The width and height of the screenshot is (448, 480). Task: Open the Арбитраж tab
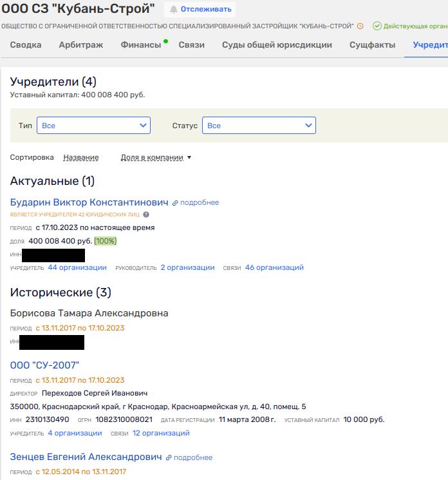point(81,44)
